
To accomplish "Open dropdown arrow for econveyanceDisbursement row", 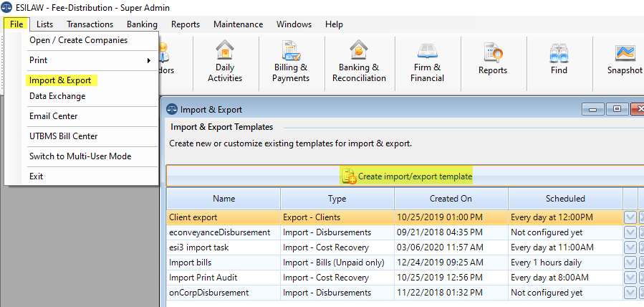I will click(x=630, y=232).
